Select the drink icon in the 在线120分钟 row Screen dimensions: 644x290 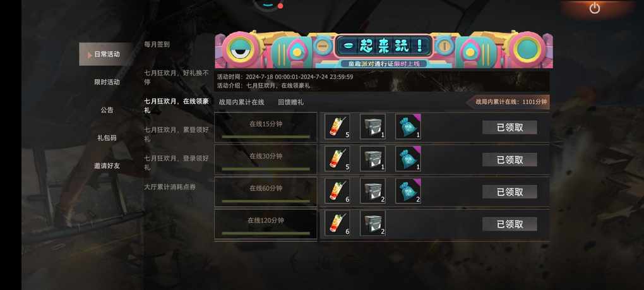[337, 223]
